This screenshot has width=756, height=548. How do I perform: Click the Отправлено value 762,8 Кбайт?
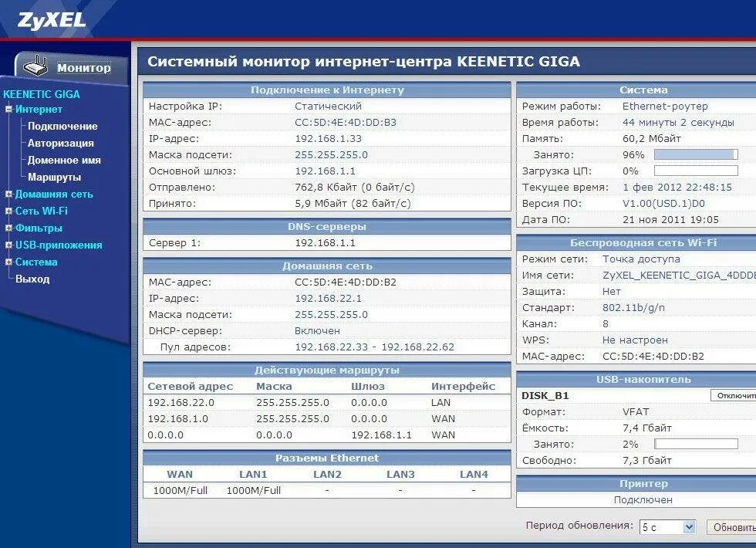(354, 187)
